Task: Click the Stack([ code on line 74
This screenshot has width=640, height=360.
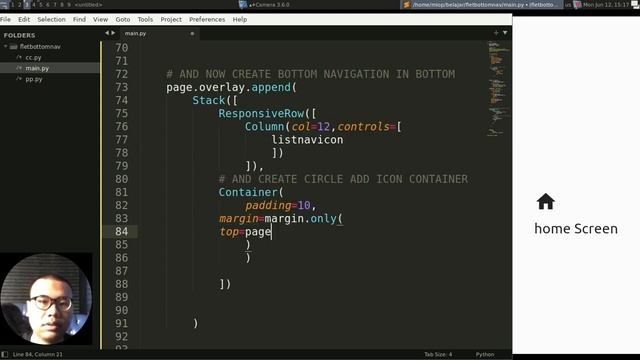Action: click(x=215, y=100)
